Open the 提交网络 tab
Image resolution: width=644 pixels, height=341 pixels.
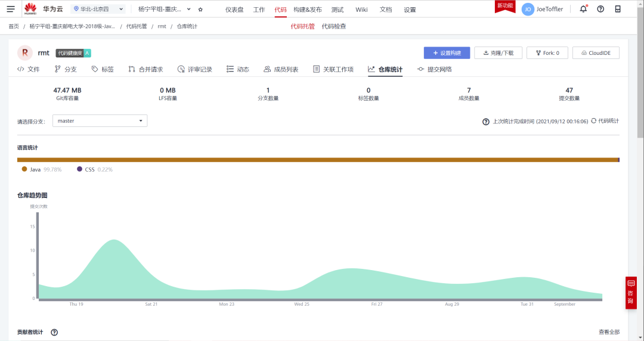tap(435, 69)
